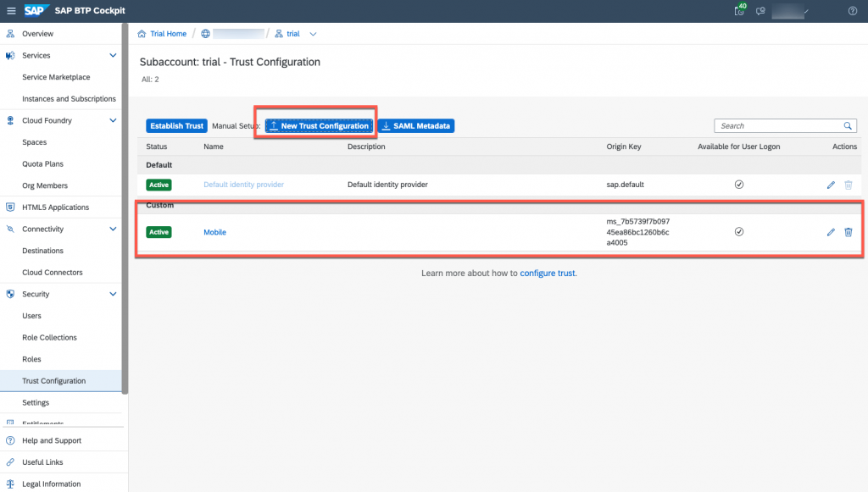
Task: Open the trial subaccount breadcrumb link
Action: 292,34
